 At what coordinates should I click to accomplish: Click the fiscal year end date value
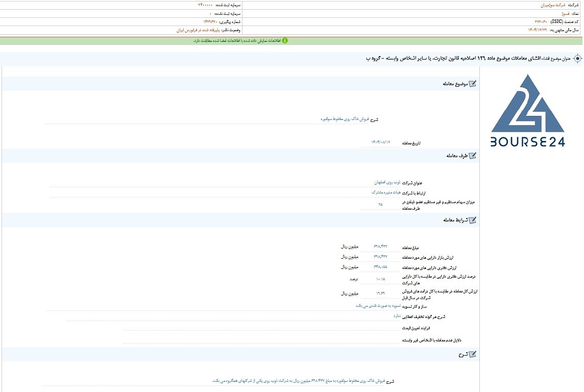click(538, 30)
